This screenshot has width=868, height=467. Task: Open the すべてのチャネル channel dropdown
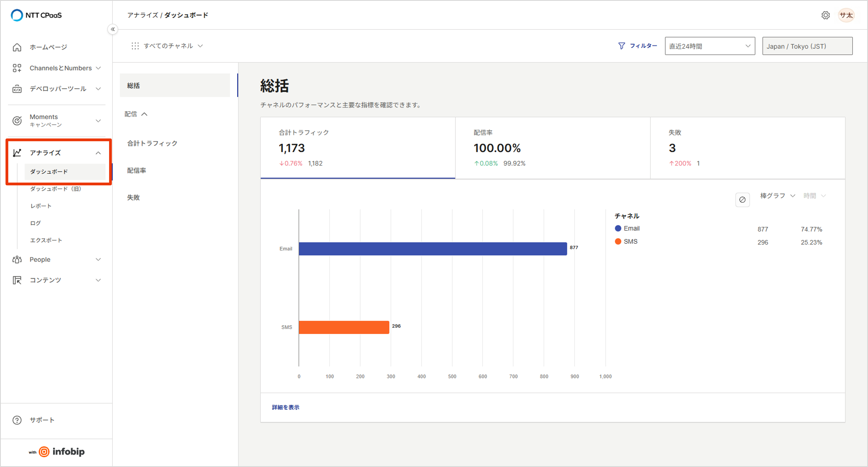click(x=167, y=46)
